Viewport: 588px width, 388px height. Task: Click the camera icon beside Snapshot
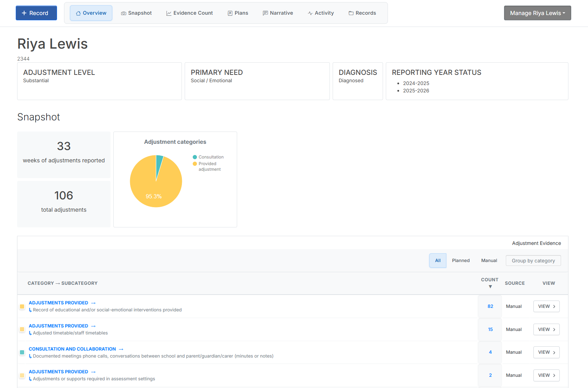123,13
